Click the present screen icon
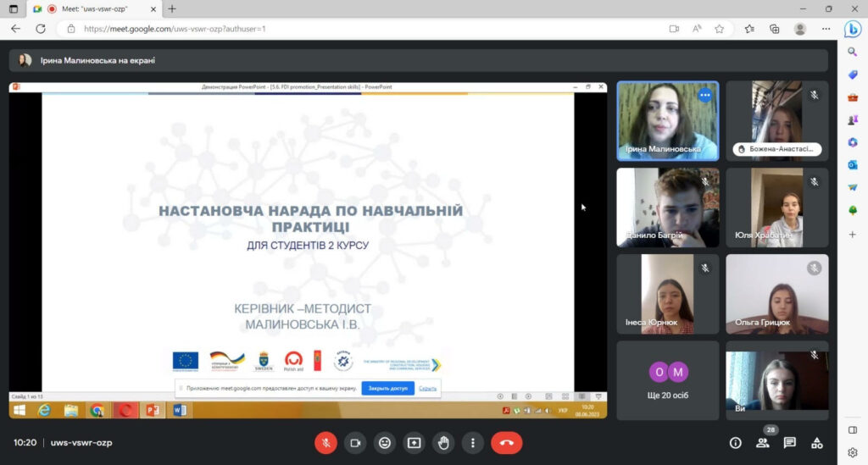Screen dimensions: 868x465 tap(414, 442)
